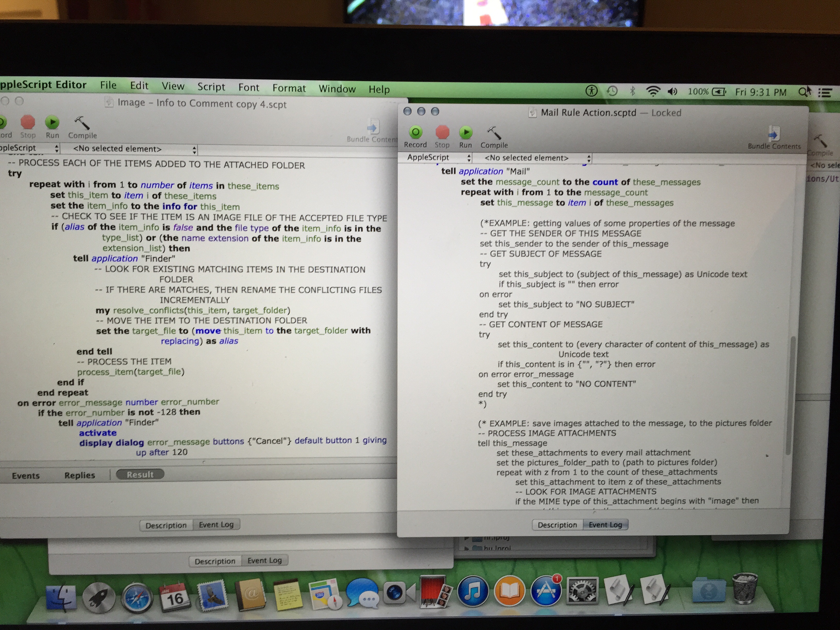Expand hu.lproj folder disclosure triangle
Screen dimensions: 840x630
(467, 548)
